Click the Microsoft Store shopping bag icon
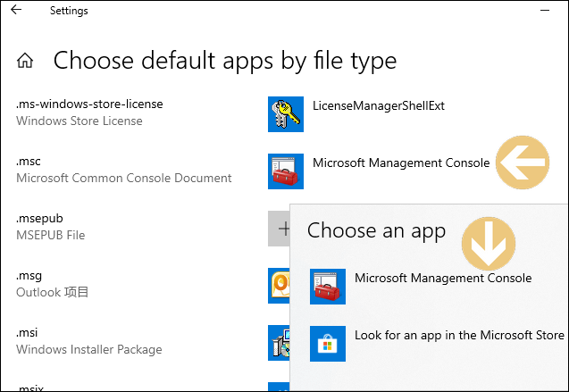 (x=328, y=344)
